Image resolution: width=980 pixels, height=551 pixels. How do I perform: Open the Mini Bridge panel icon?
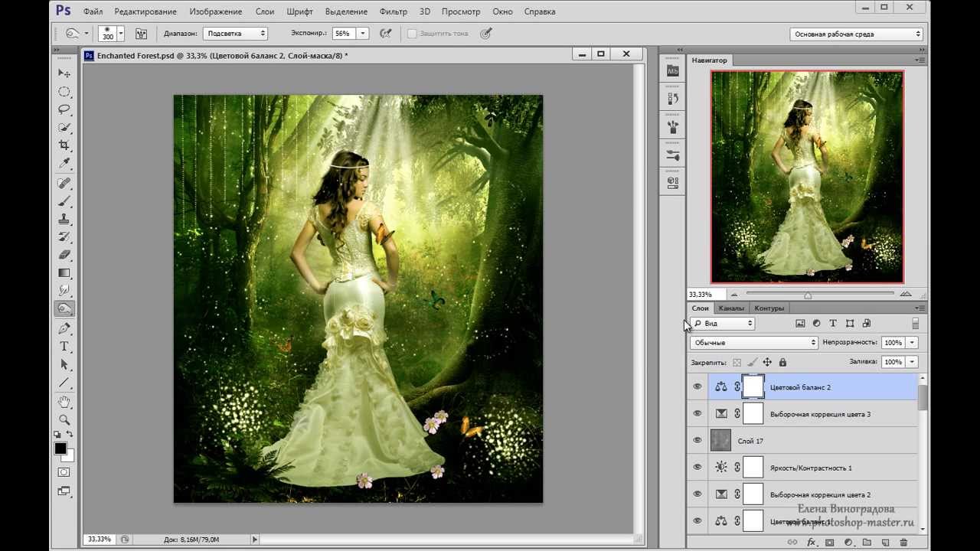pos(672,70)
